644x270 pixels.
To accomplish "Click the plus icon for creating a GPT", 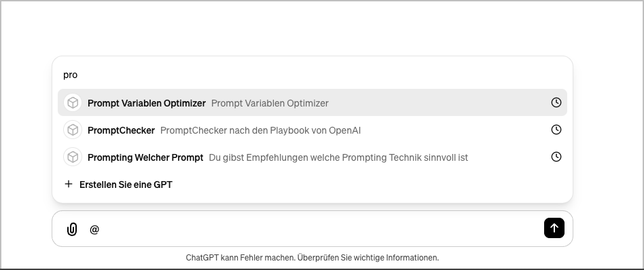I will [x=69, y=185].
